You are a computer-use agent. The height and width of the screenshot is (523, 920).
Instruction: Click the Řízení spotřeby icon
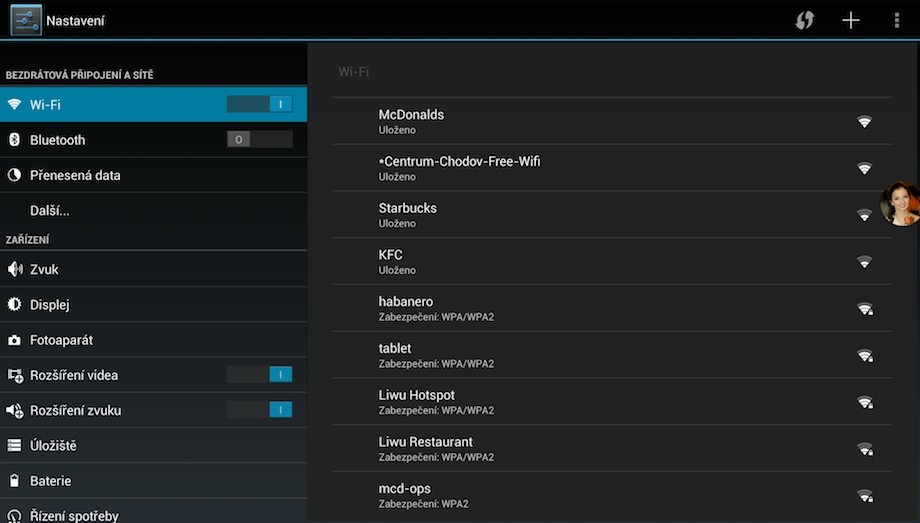pos(14,516)
